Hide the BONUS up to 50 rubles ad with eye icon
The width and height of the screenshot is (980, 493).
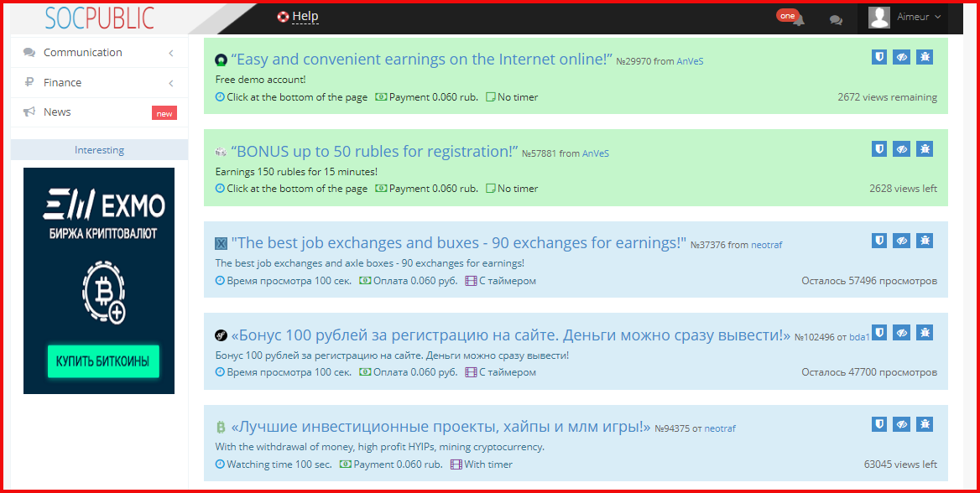tap(901, 148)
